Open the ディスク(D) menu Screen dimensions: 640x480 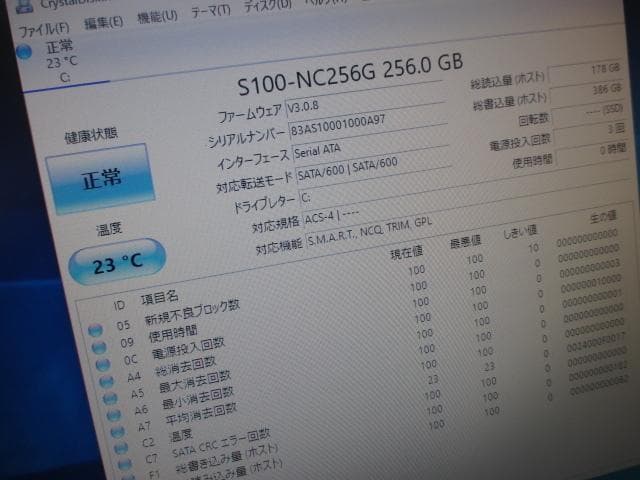coord(268,6)
